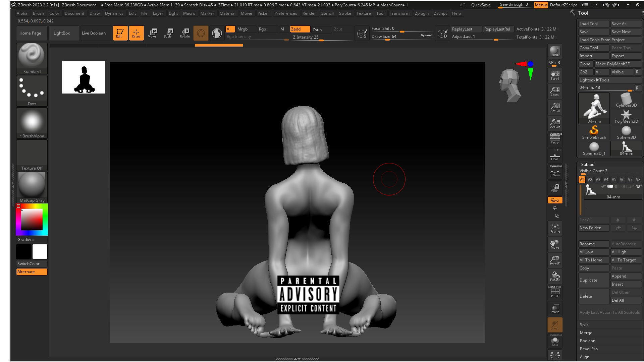Click Make PolyMesh3D button
The height and width of the screenshot is (362, 644).
click(x=617, y=64)
